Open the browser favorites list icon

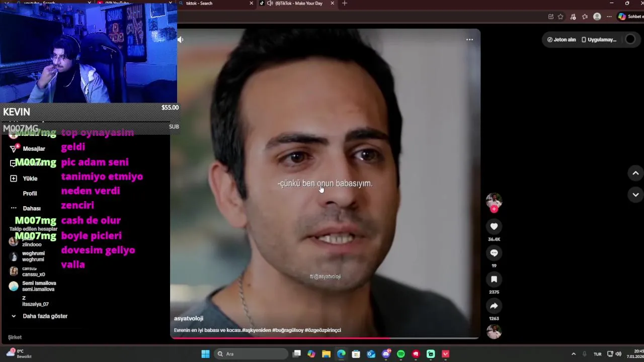585,17
